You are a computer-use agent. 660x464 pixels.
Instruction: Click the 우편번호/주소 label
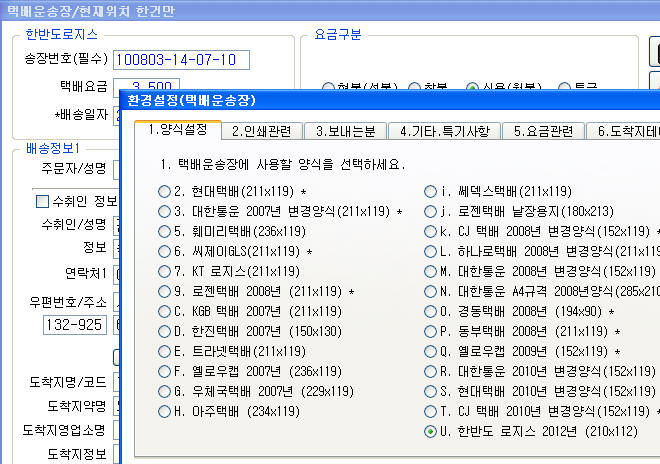click(68, 302)
